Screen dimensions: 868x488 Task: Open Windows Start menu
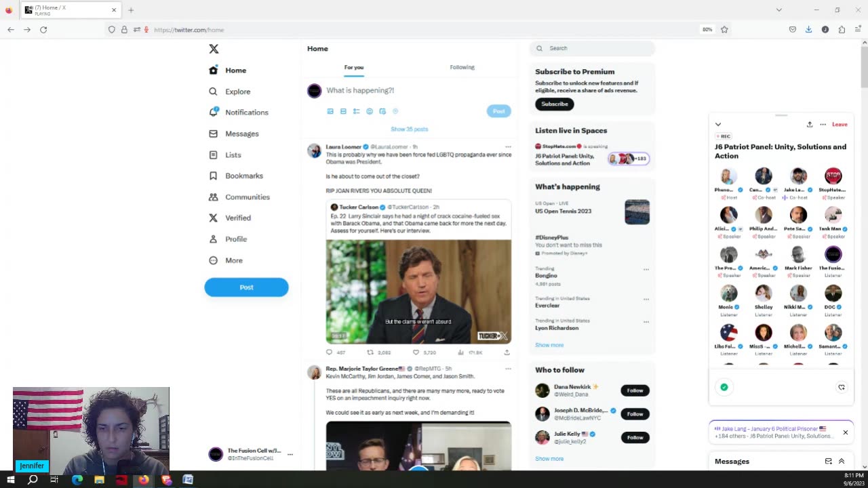[x=11, y=480]
